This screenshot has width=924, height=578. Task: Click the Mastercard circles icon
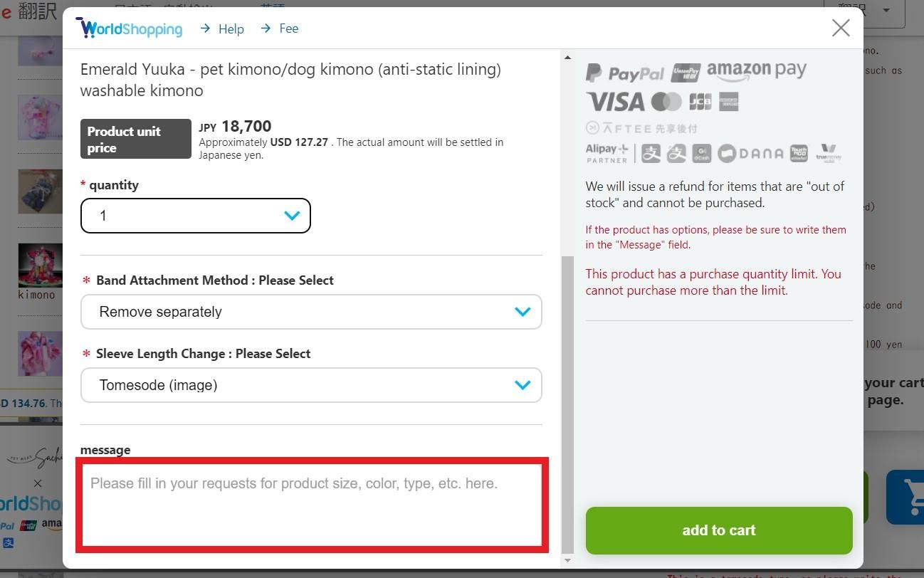[666, 102]
